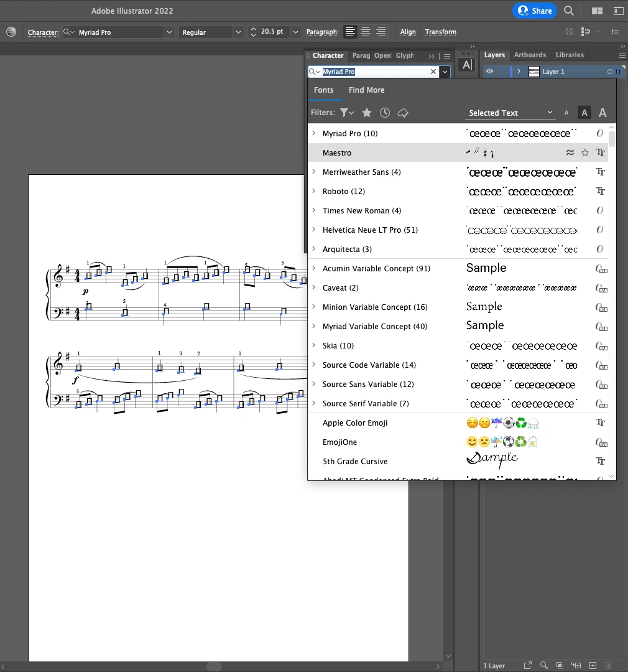Clear the font search field with X

coord(433,72)
